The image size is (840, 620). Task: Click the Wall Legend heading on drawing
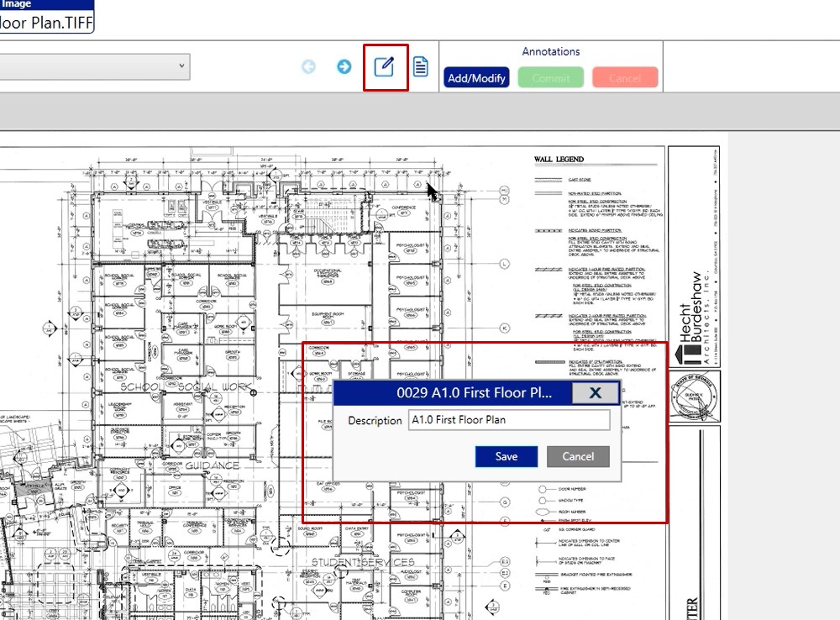pyautogui.click(x=559, y=160)
